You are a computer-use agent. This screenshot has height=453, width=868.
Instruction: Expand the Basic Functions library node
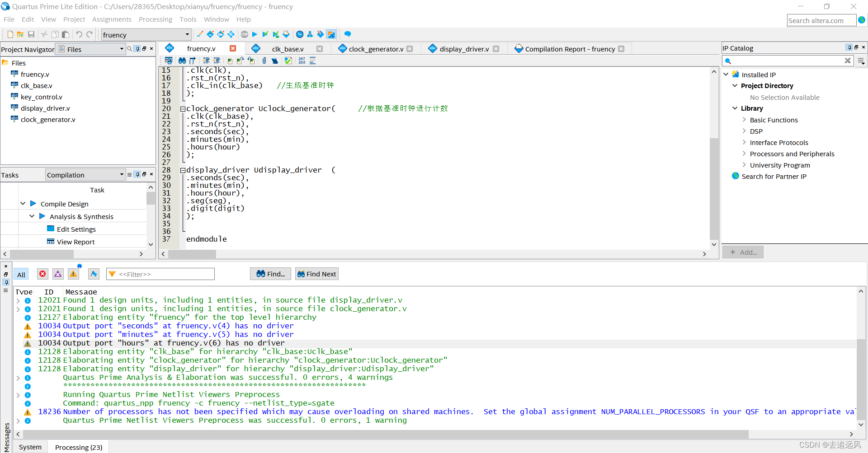tap(744, 120)
